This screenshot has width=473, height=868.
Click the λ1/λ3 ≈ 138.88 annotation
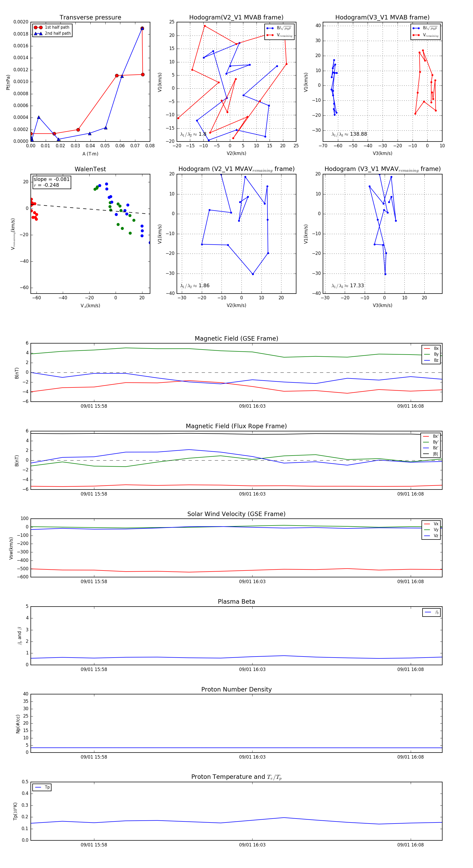tap(349, 134)
